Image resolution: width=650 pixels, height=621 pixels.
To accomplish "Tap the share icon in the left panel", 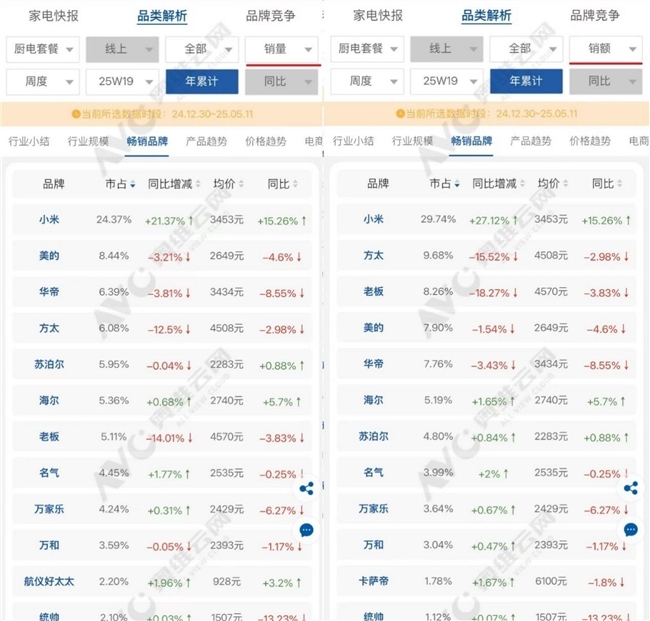I will coord(307,489).
